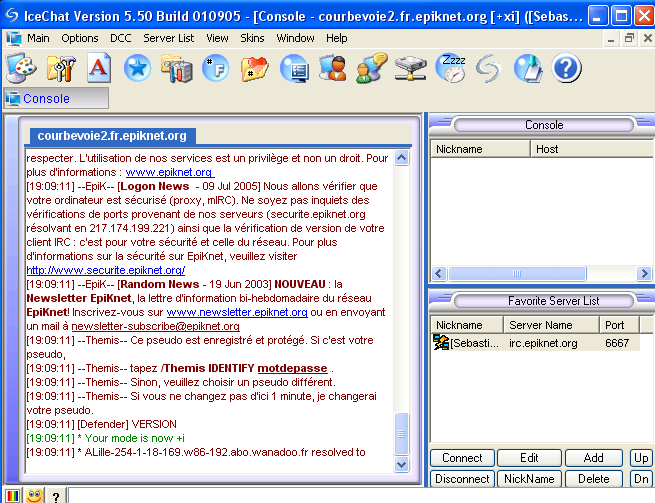This screenshot has height=503, width=655.
Task: Open the folder with tools icon
Action: click(x=176, y=68)
